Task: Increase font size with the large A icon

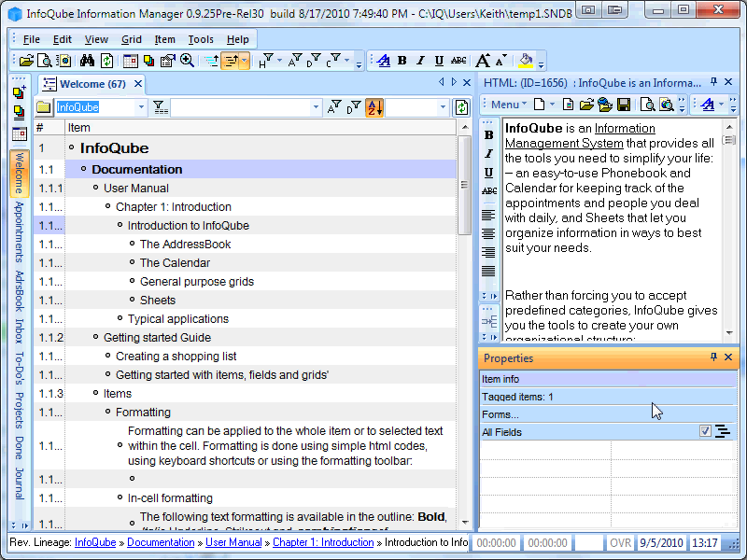Action: pos(483,61)
